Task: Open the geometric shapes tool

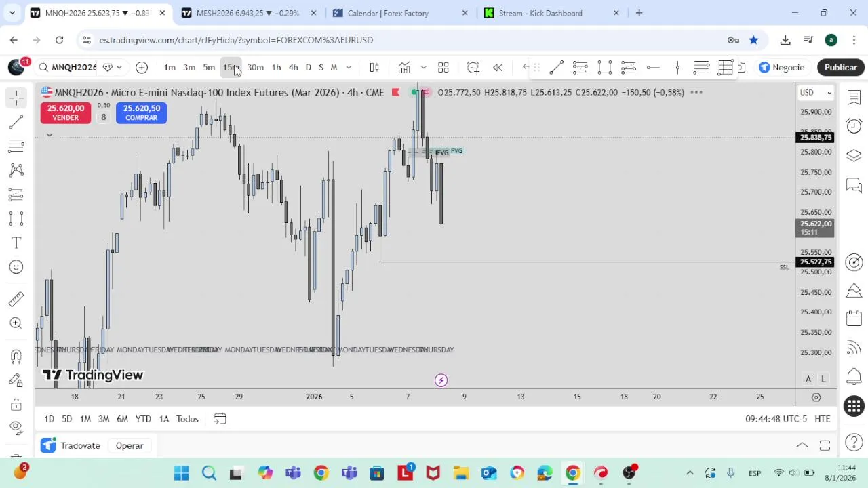Action: [16, 218]
